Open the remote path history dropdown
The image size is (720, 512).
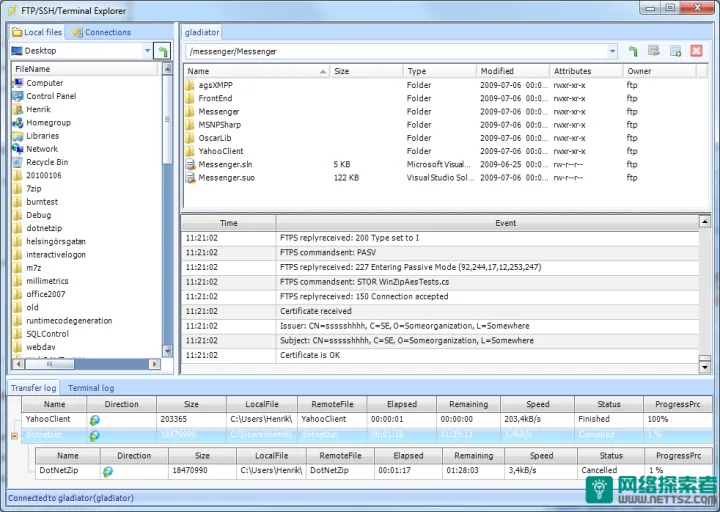[612, 51]
